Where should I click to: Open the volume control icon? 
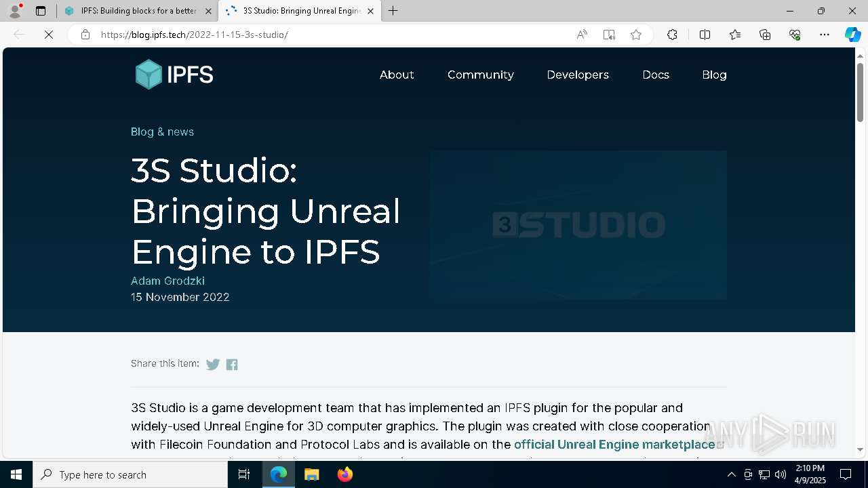pyautogui.click(x=781, y=474)
